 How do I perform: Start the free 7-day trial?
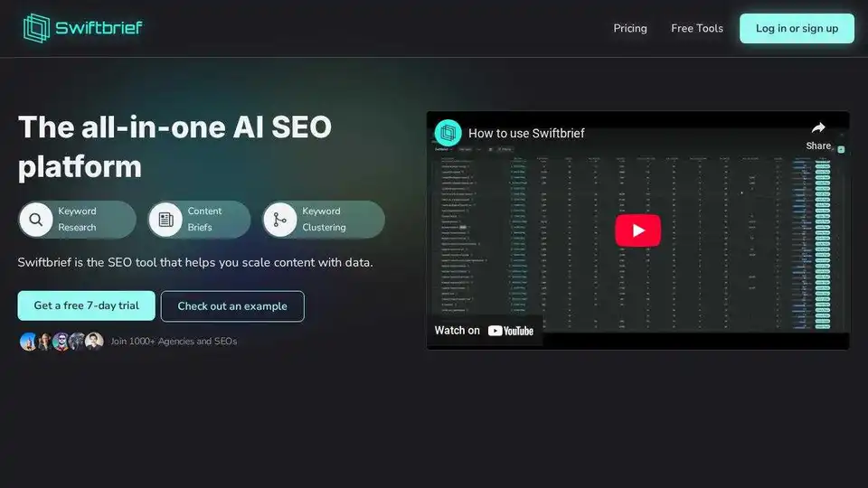[x=87, y=305]
